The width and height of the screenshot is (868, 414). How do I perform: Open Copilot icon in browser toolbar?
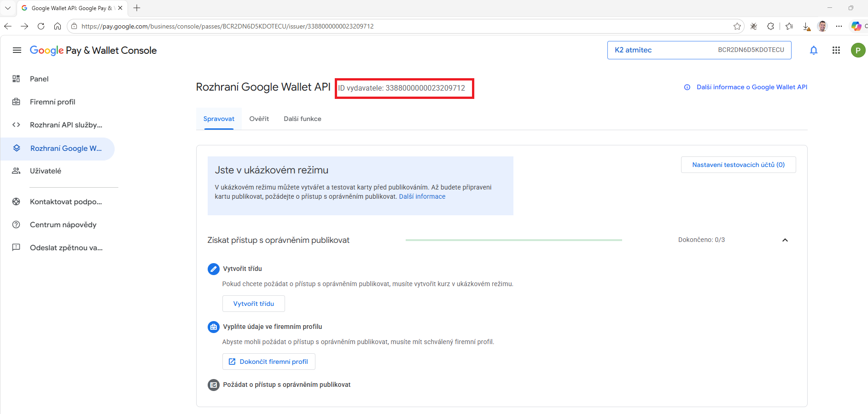coord(856,26)
